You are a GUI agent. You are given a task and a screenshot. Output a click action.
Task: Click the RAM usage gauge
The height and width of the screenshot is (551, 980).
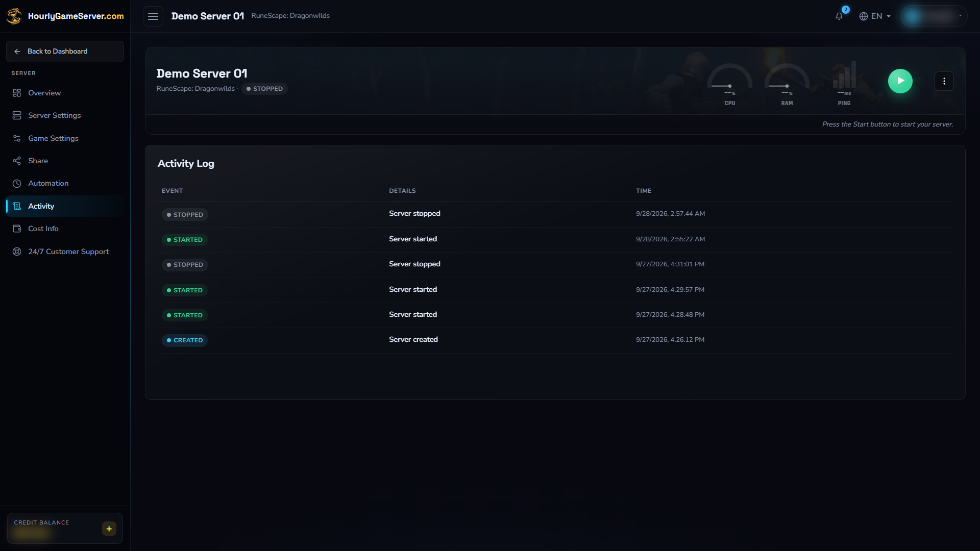point(787,84)
